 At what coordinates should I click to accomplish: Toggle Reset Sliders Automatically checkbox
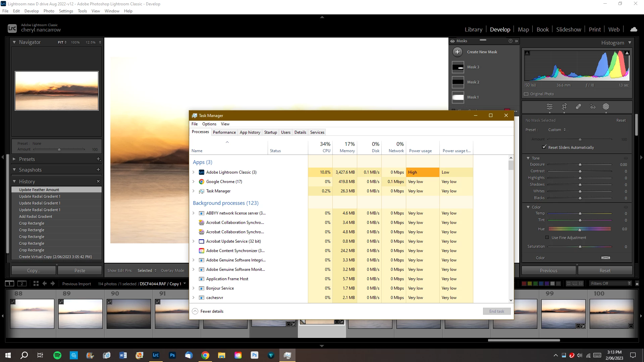544,147
